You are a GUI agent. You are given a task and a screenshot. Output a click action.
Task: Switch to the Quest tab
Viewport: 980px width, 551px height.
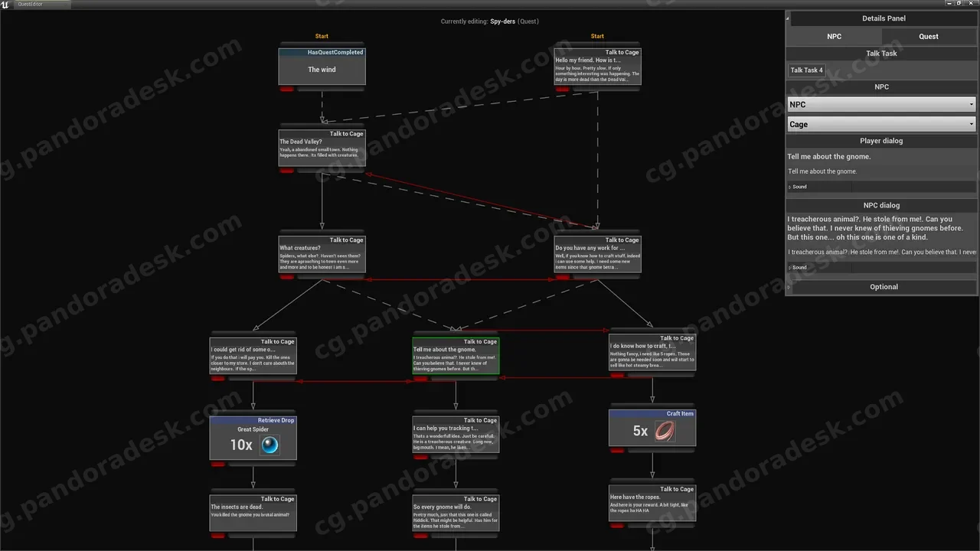click(929, 36)
